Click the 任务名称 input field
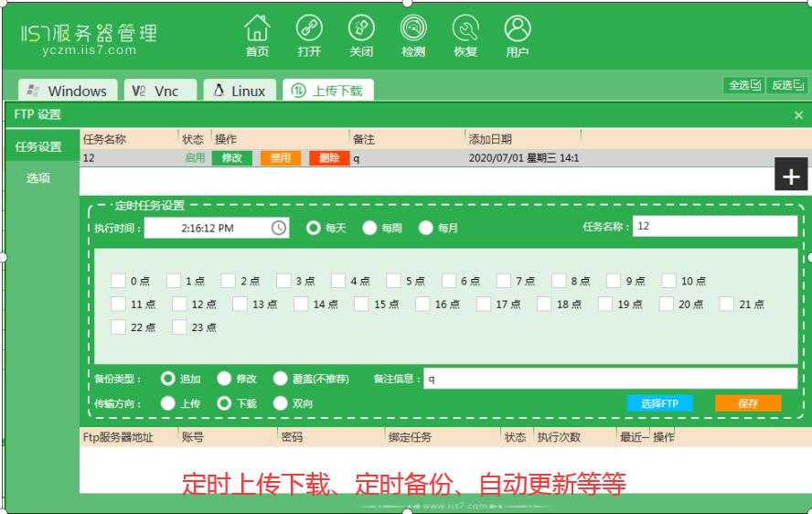 coord(714,226)
